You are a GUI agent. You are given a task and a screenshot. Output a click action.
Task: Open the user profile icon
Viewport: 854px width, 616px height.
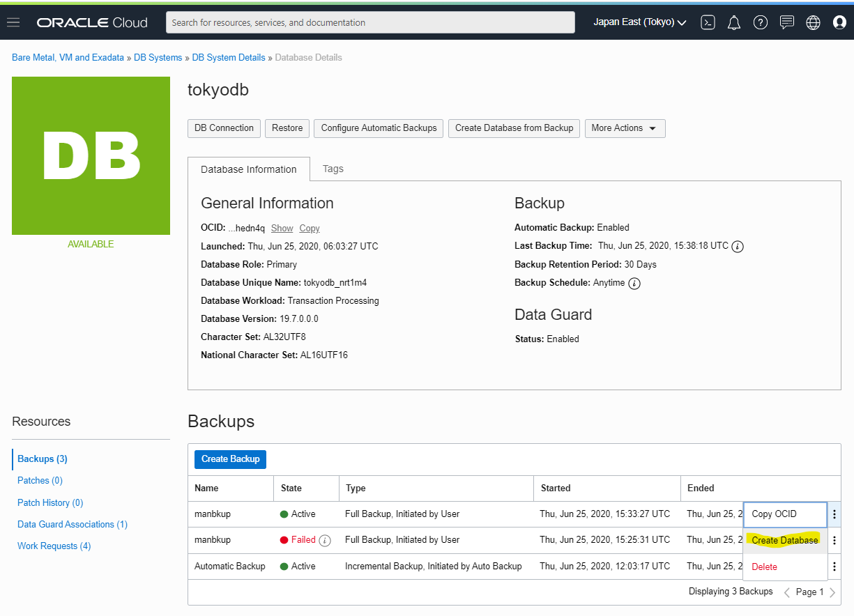pos(839,22)
